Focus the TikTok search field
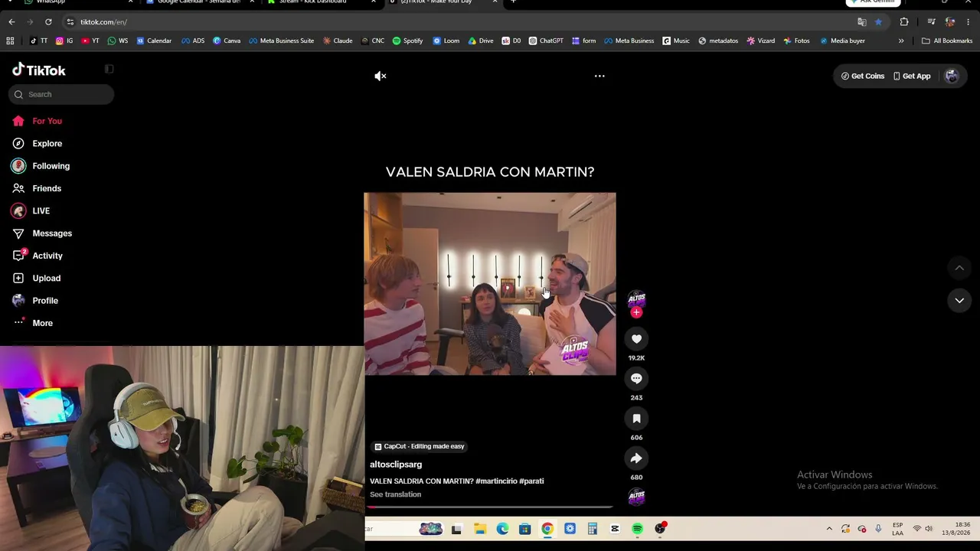Screen dimensions: 980x551 [62, 94]
